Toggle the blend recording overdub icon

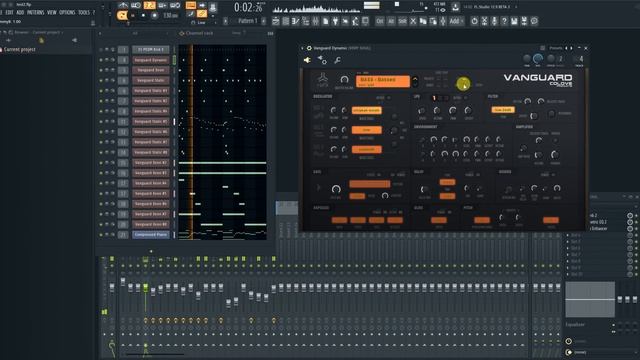[x=162, y=5]
